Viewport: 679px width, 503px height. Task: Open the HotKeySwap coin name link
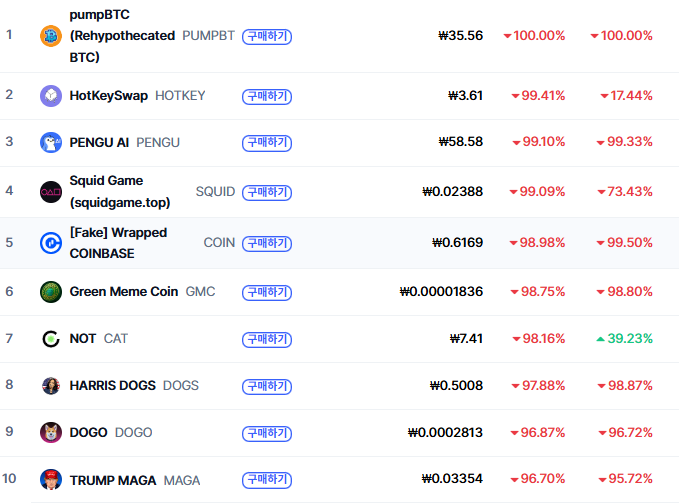coord(108,96)
